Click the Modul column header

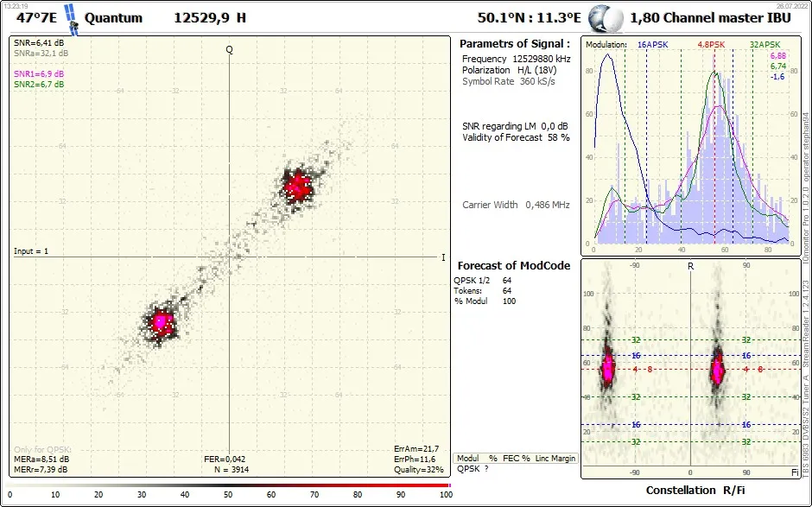(467, 459)
